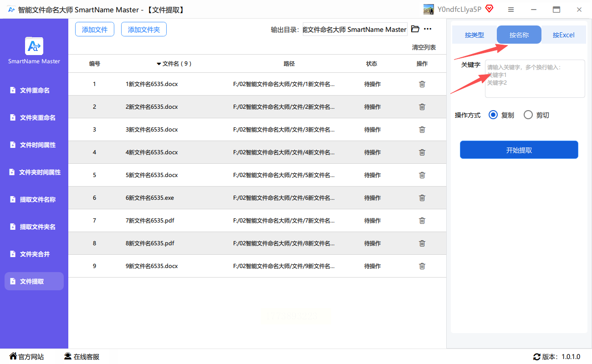
Task: Click trash icon for 8新文件名6535.pdf
Action: click(x=422, y=243)
